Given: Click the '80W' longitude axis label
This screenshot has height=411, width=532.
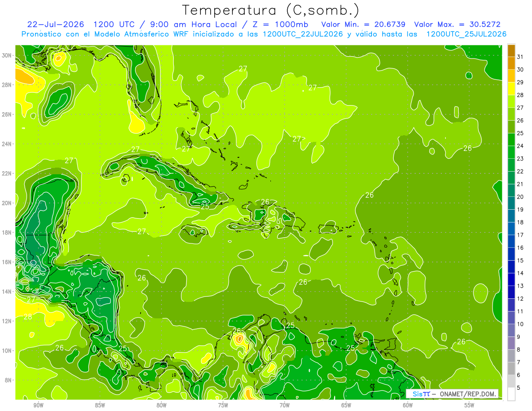Looking at the screenshot, I should [x=161, y=405].
